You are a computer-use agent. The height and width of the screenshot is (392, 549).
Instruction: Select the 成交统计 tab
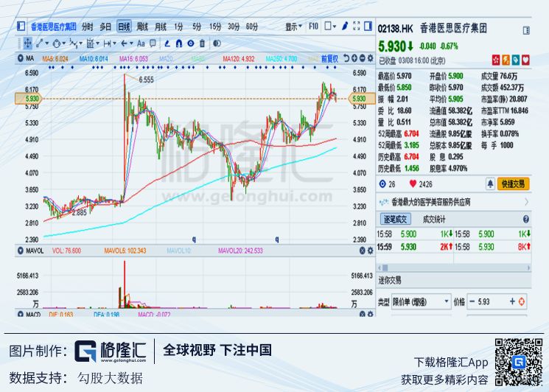pos(434,220)
